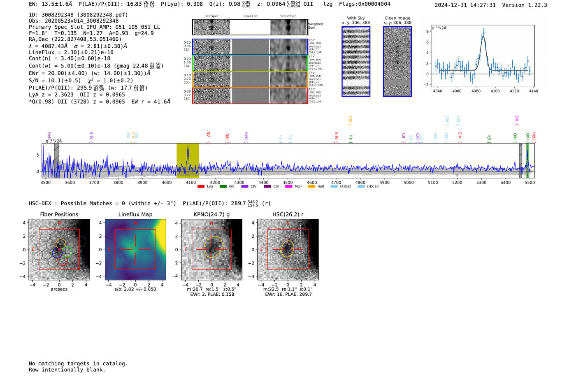Click the Flags:0x00004004 header text
Screen dimensions: 576x392
coord(365,4)
